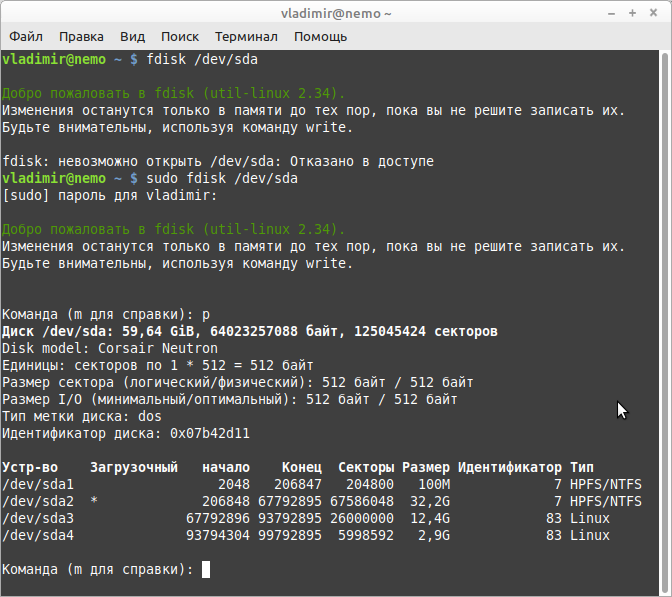This screenshot has width=672, height=597.
Task: Open the Правка menu
Action: pyautogui.click(x=81, y=37)
